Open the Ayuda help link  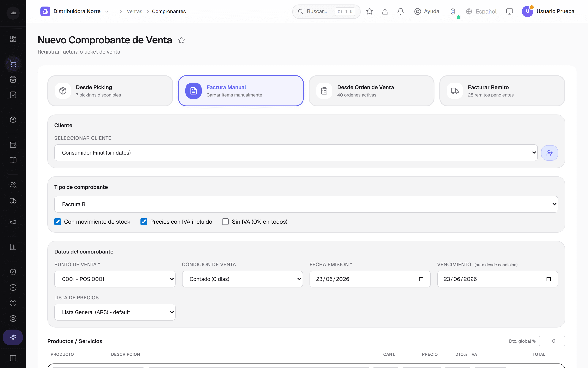point(427,11)
